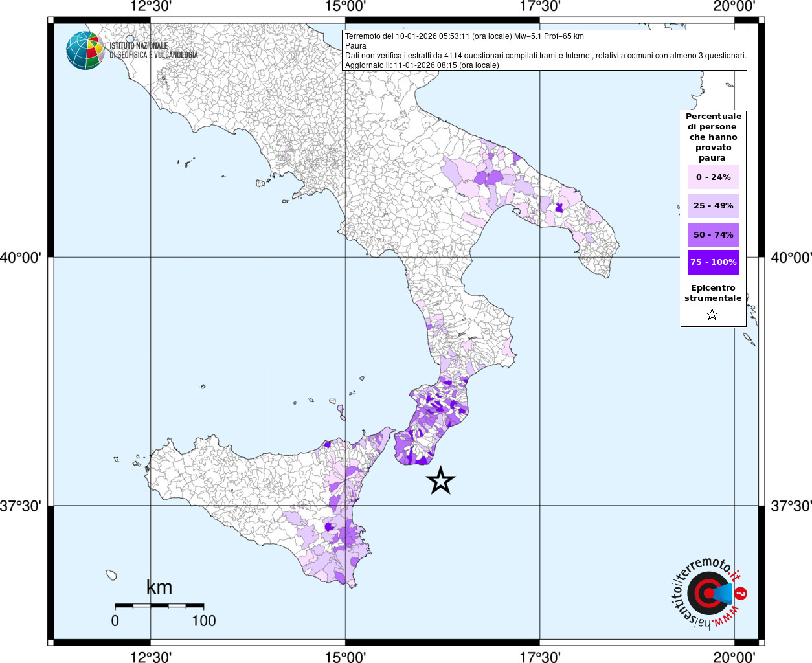Click the 'Epicentro strumentale' legend label
The image size is (812, 663).
[713, 293]
